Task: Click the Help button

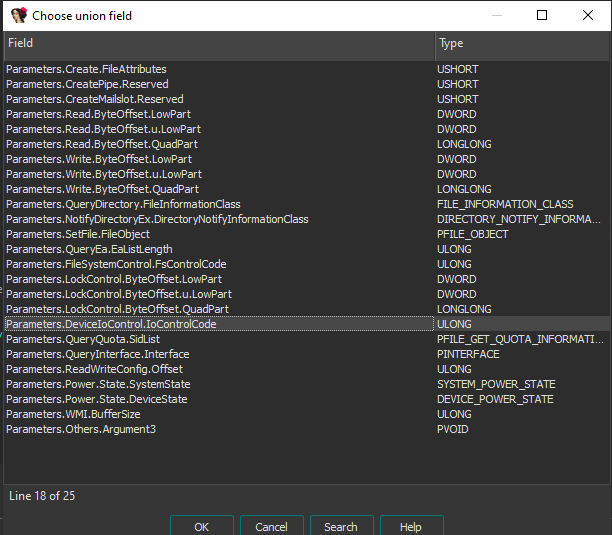Action: click(410, 526)
